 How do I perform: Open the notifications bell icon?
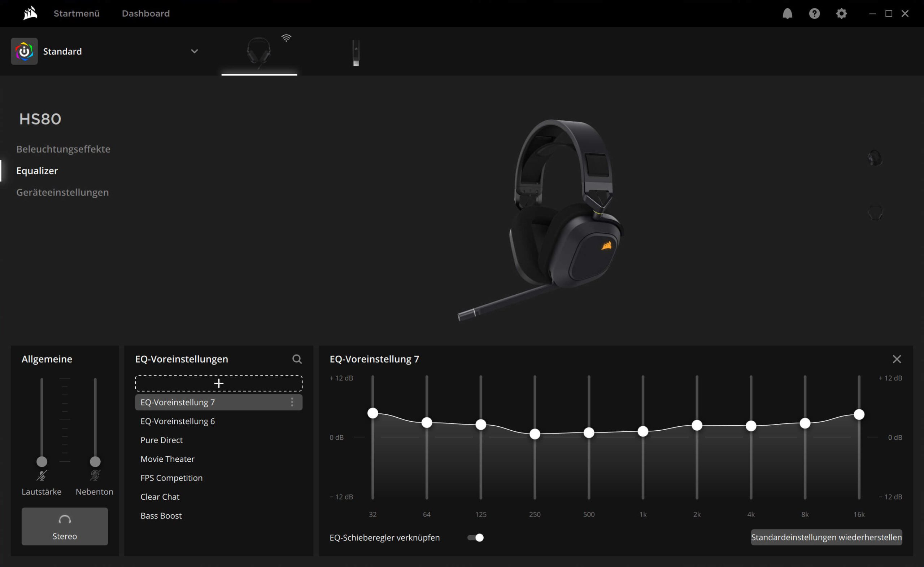click(787, 13)
